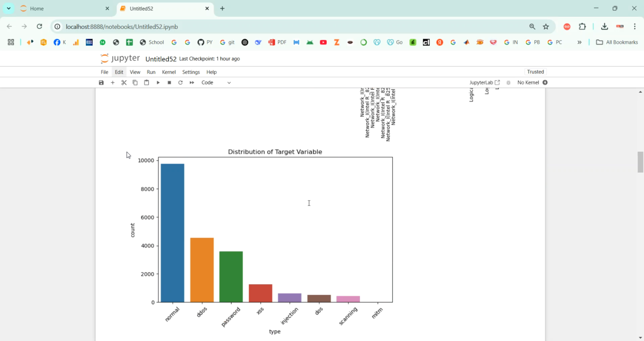This screenshot has width=644, height=341.
Task: Click the page vertical scrollbar thumb
Action: [640, 162]
